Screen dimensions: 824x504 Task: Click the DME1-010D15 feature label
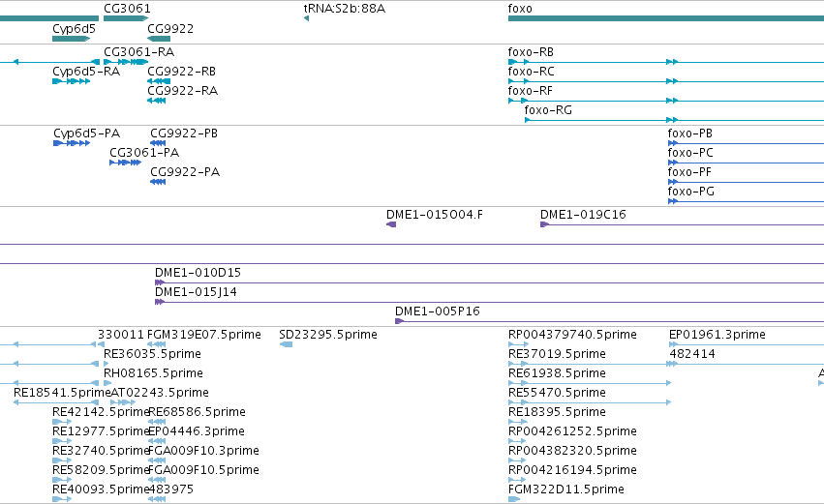(198, 273)
